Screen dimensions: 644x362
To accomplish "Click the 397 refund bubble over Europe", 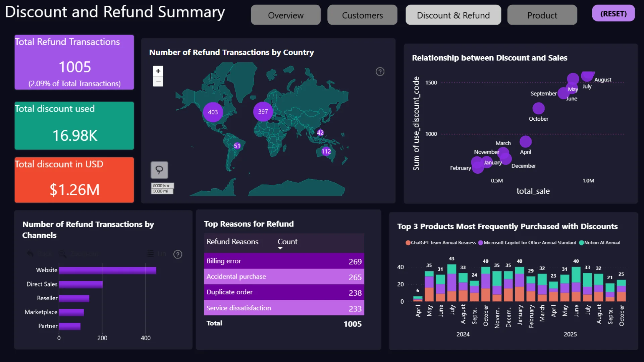I will (263, 112).
